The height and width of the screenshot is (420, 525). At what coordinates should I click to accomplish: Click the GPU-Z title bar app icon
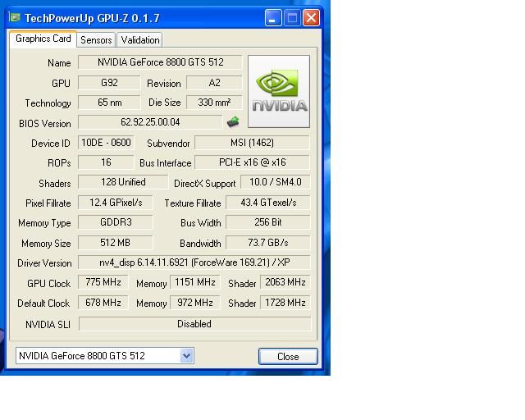15,17
